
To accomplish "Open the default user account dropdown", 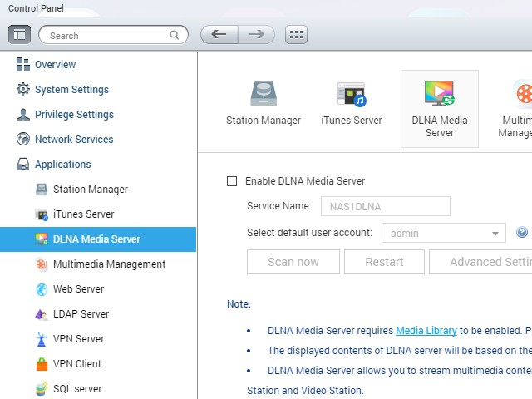I will pyautogui.click(x=444, y=233).
